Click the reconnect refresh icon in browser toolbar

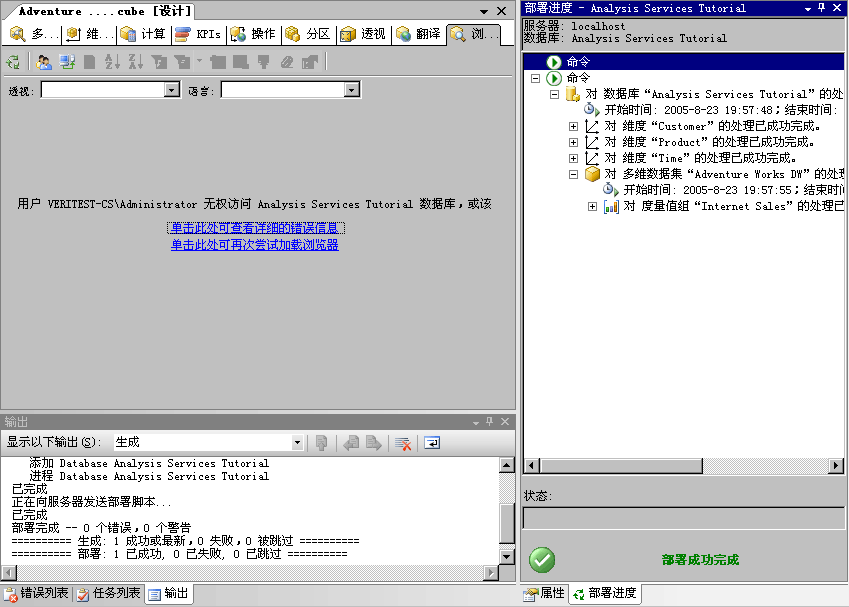(x=13, y=62)
